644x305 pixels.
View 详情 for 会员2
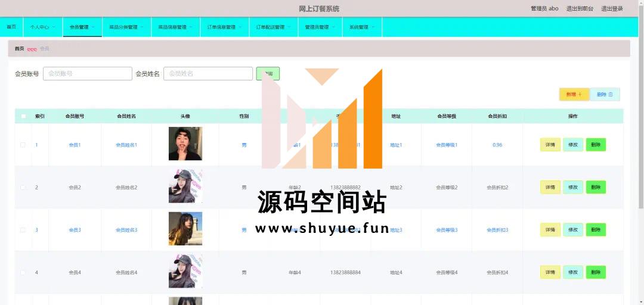550,187
